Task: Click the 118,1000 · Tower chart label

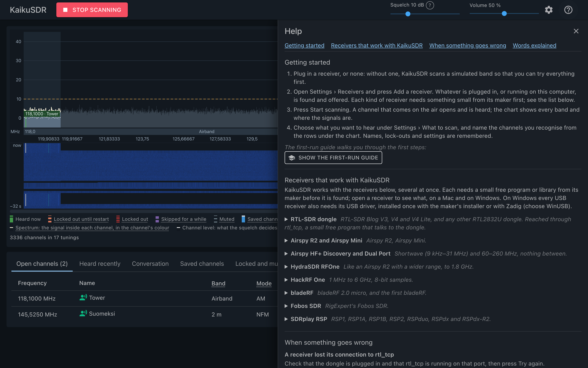Action: click(42, 114)
